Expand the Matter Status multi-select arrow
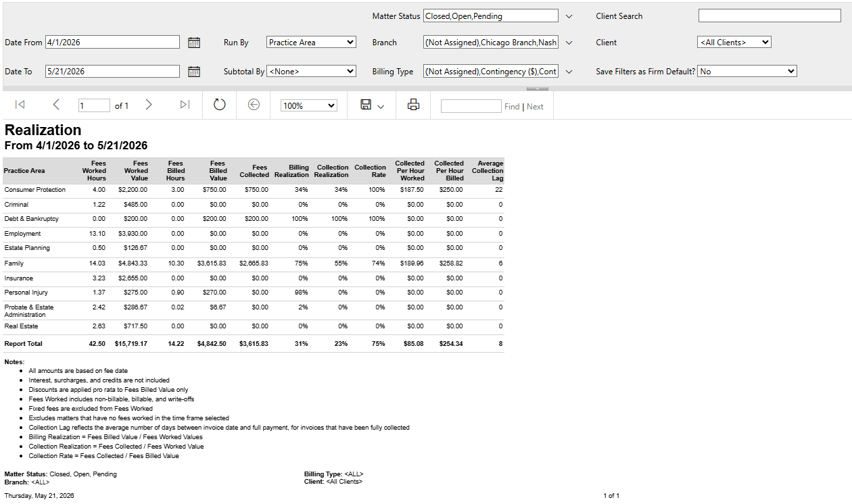The height and width of the screenshot is (504, 852). (x=569, y=16)
